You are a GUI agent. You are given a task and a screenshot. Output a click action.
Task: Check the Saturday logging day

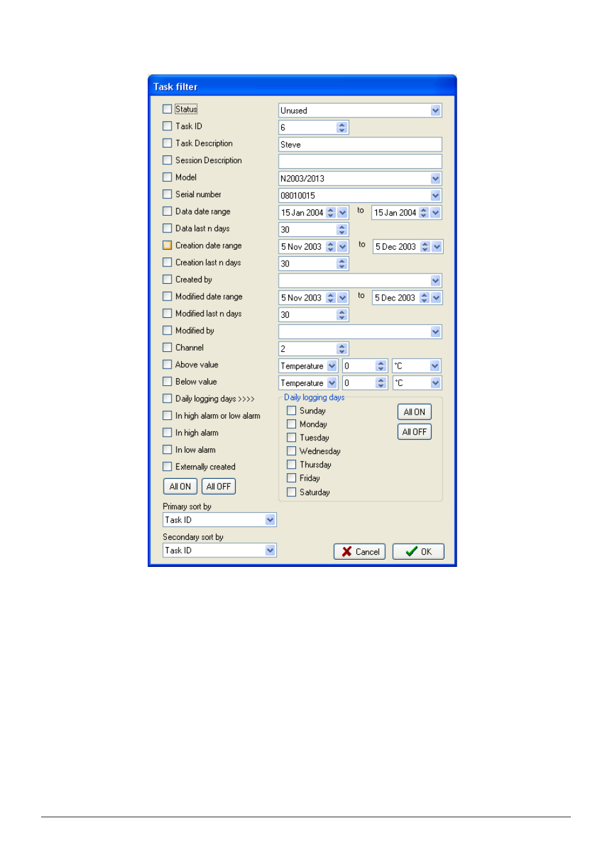tap(291, 492)
